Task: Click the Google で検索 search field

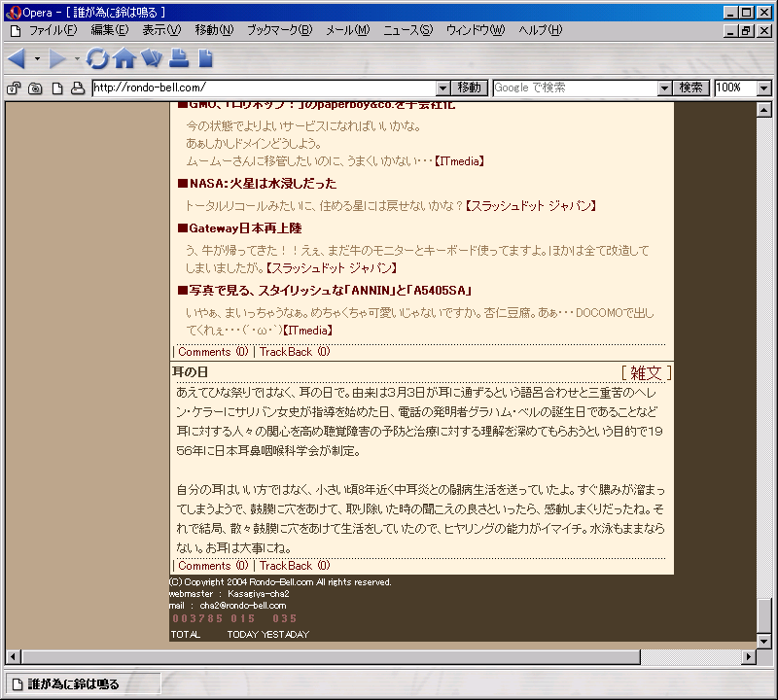Action: pos(576,87)
